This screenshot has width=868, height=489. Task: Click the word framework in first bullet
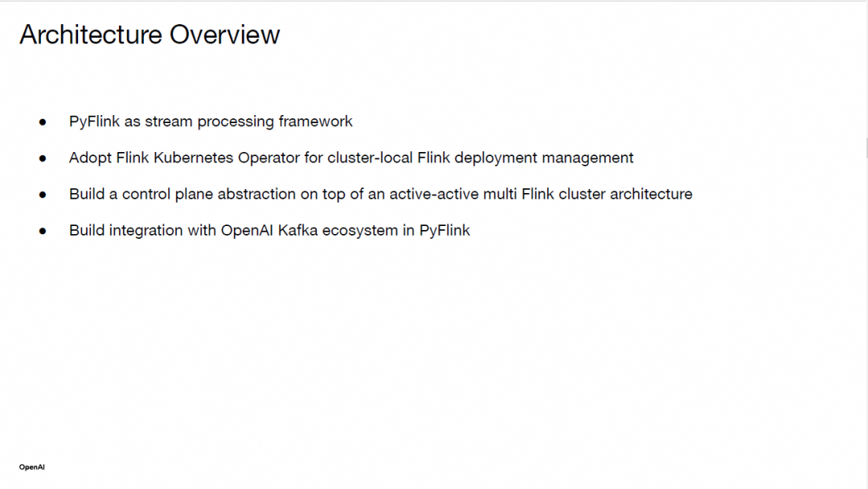point(316,121)
